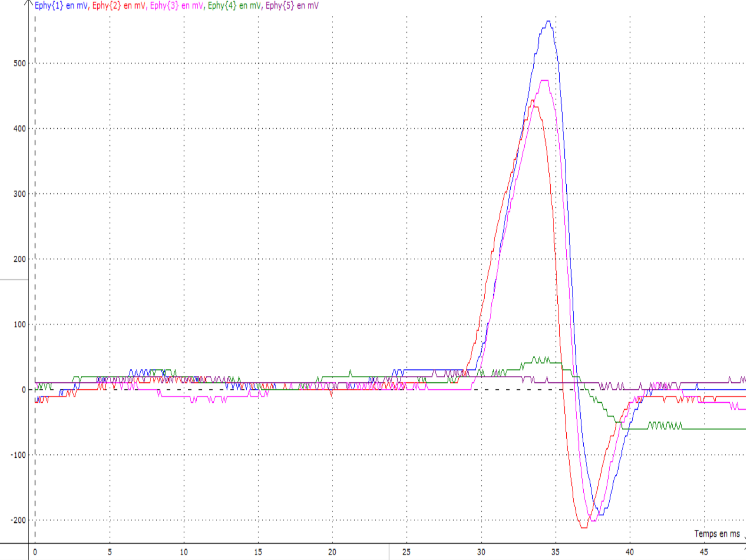Select the pink Ephy{3} en mV legend label

point(177,6)
